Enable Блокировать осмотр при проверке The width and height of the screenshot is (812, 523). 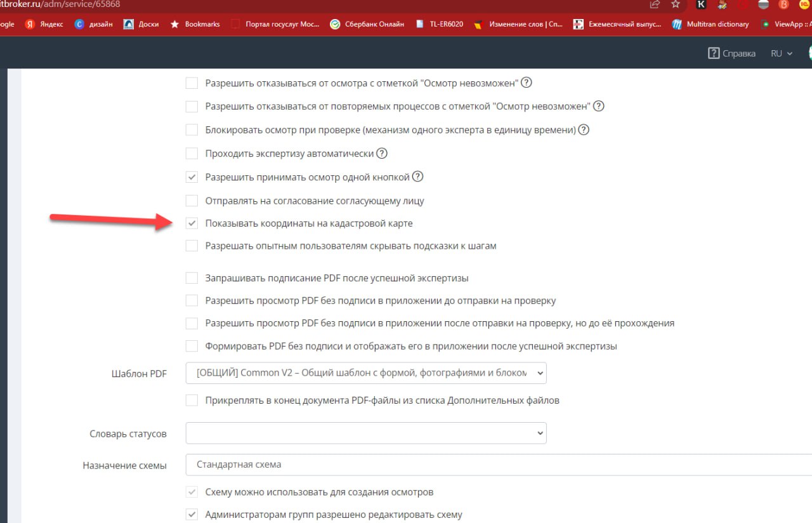[x=192, y=129]
